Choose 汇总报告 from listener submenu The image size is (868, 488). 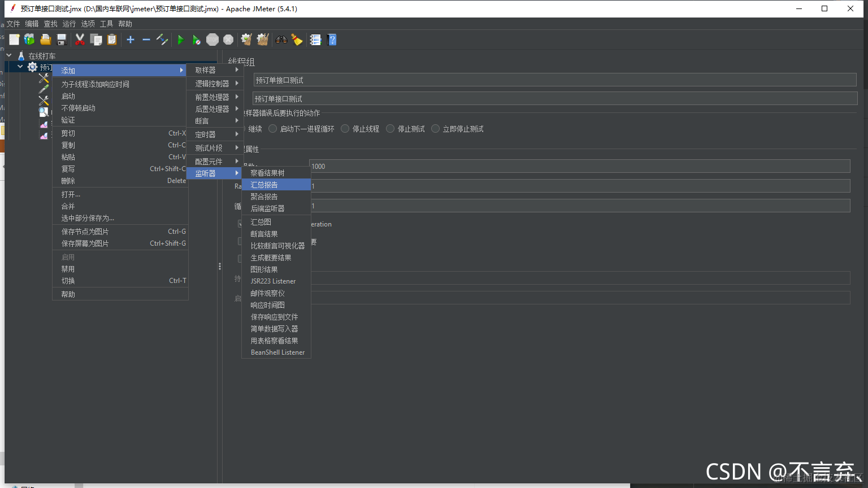click(276, 185)
